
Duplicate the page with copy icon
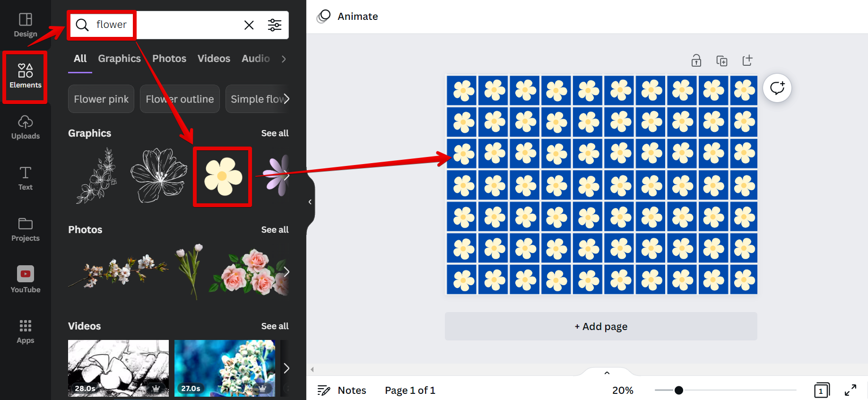click(721, 61)
